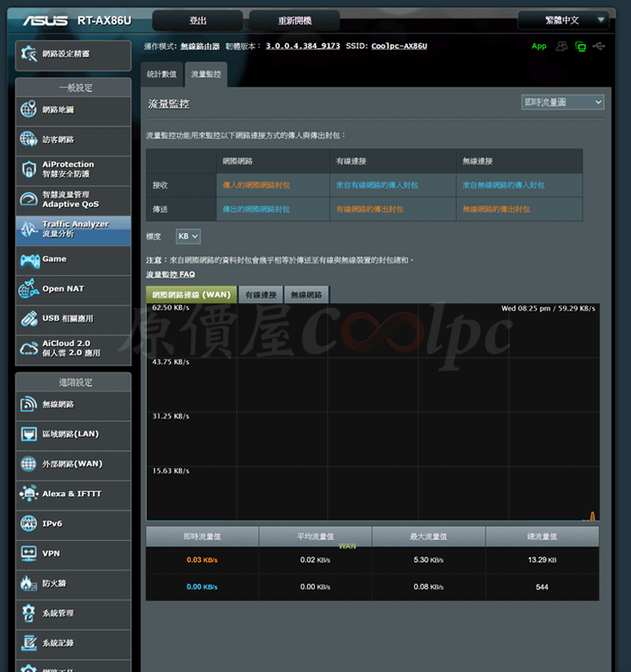The image size is (631, 672).
Task: Switch to the 統計數值 tab
Action: [x=162, y=75]
